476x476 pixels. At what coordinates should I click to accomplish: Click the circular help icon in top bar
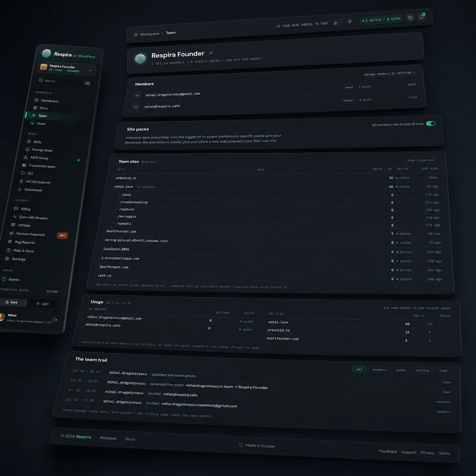(x=411, y=17)
